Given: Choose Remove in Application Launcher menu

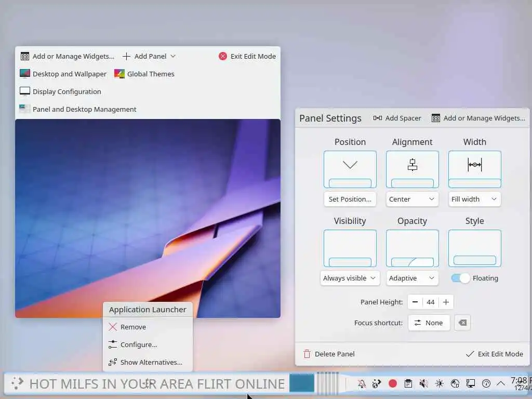Looking at the screenshot, I should (x=148, y=327).
